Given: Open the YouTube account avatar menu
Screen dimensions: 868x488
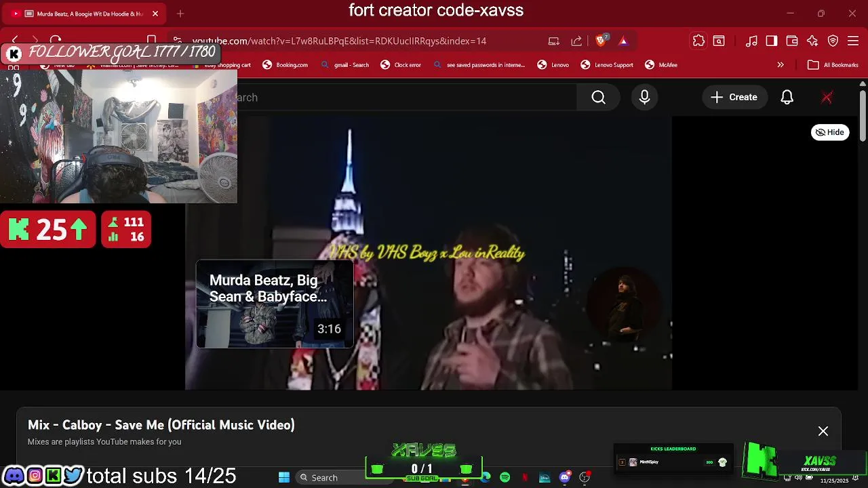Looking at the screenshot, I should click(827, 98).
